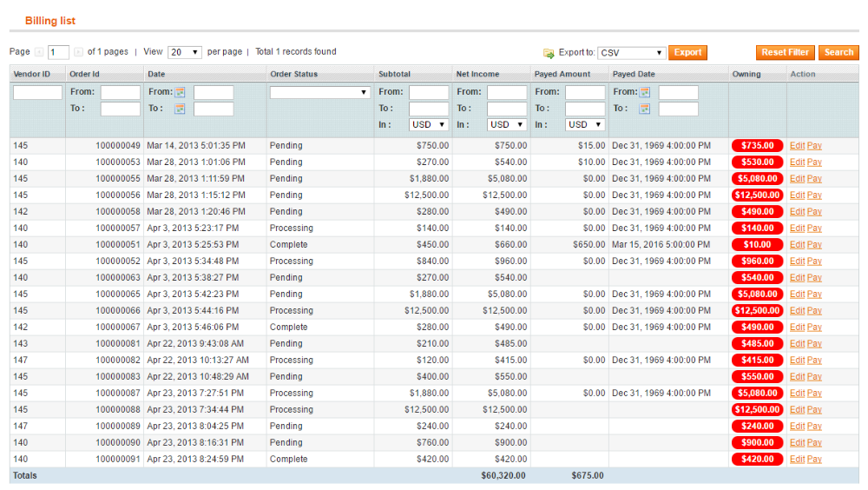
Task: Open the Order Status filter dropdown
Action: [x=319, y=93]
